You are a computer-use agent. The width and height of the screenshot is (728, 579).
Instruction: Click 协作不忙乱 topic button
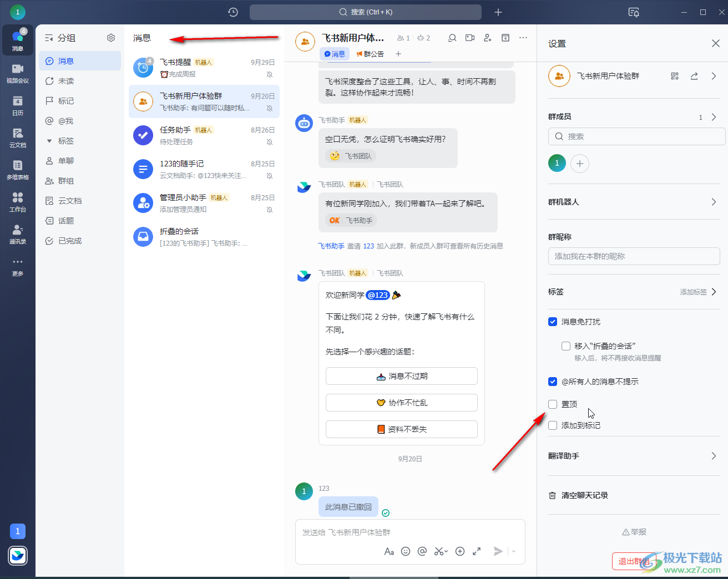402,403
